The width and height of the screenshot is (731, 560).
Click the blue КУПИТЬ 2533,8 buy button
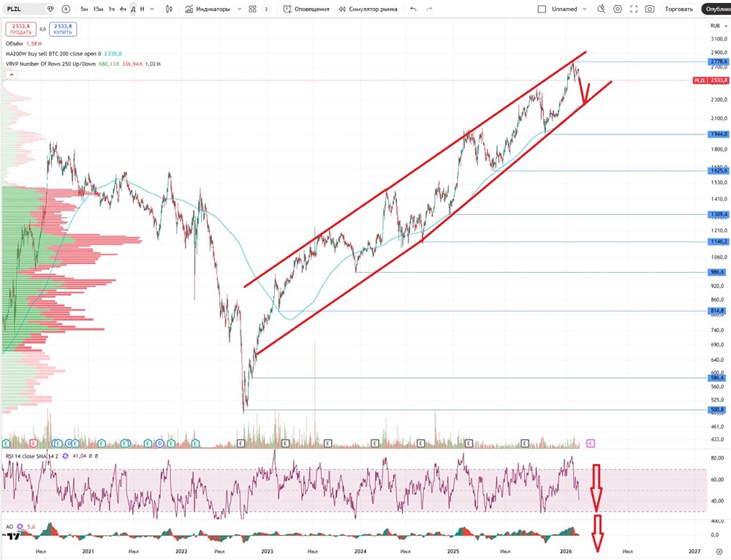(x=63, y=29)
